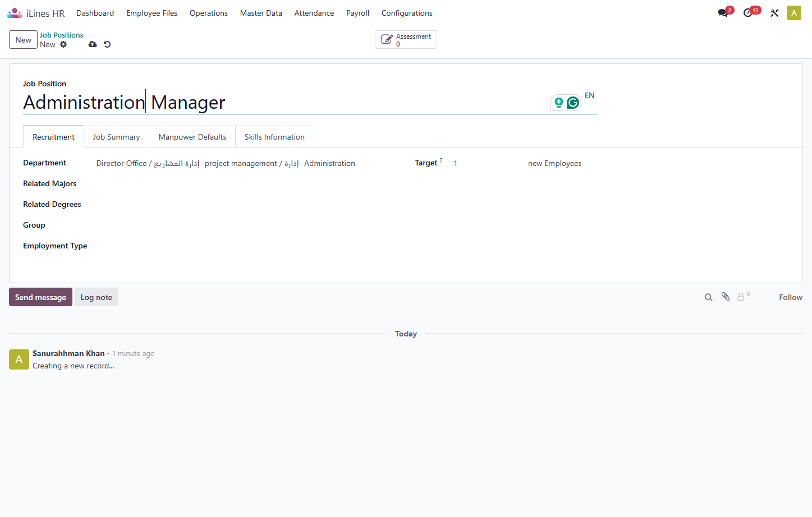This screenshot has width=812, height=517.
Task: Open the activities clock icon
Action: click(747, 13)
